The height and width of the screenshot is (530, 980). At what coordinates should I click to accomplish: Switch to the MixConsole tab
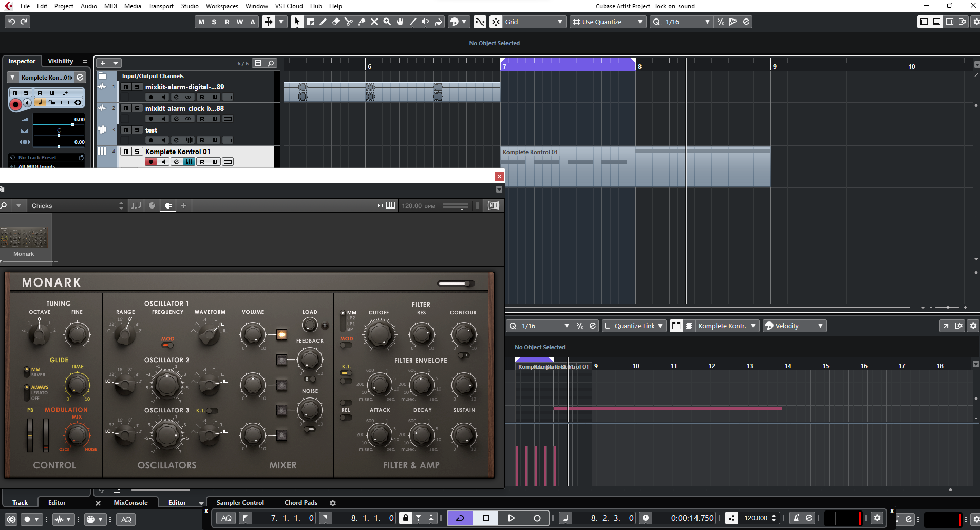coord(130,503)
